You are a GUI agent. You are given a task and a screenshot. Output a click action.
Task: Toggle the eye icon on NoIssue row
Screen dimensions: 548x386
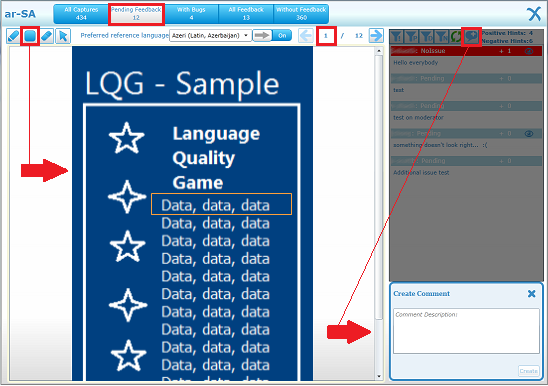[x=529, y=51]
